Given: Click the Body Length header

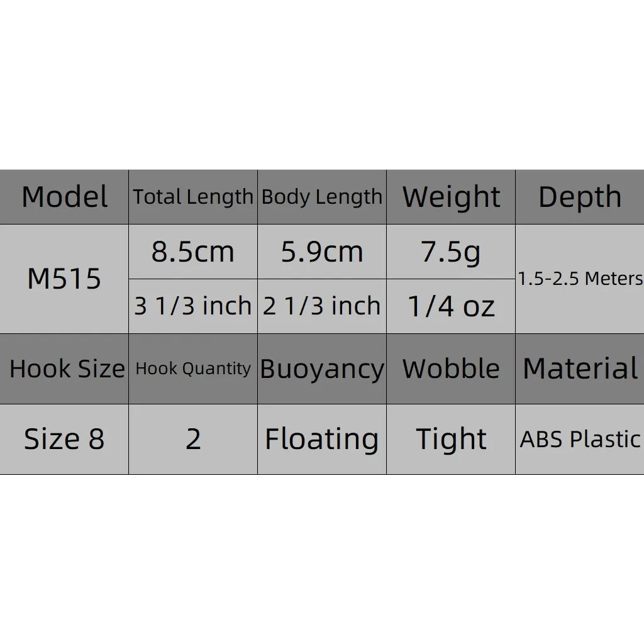Looking at the screenshot, I should (x=322, y=197).
